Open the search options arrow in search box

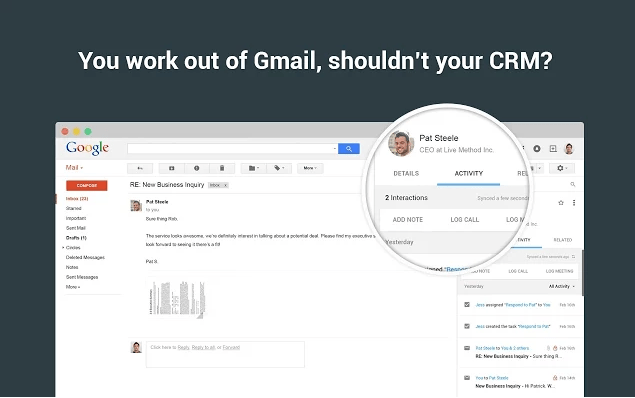click(335, 149)
